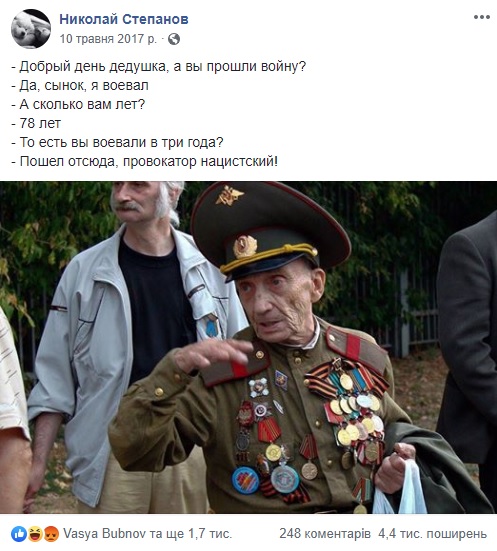This screenshot has height=551, width=497.
Task: Click the veteran's officer cap in photo
Action: pyautogui.click(x=269, y=230)
